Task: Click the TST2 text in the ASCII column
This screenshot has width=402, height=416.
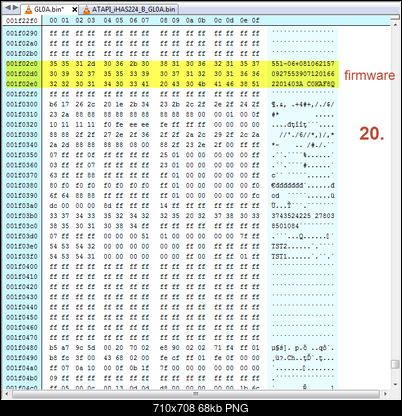Action: (279, 246)
